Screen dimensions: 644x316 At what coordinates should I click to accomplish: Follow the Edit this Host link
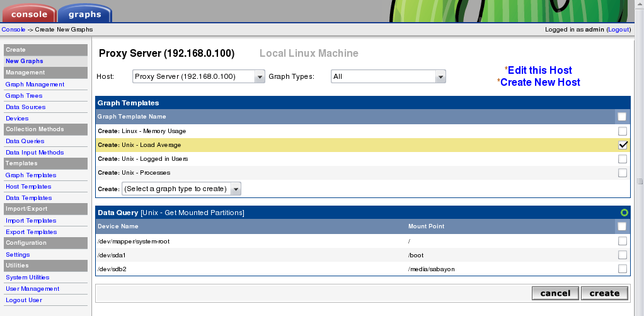[x=539, y=70]
